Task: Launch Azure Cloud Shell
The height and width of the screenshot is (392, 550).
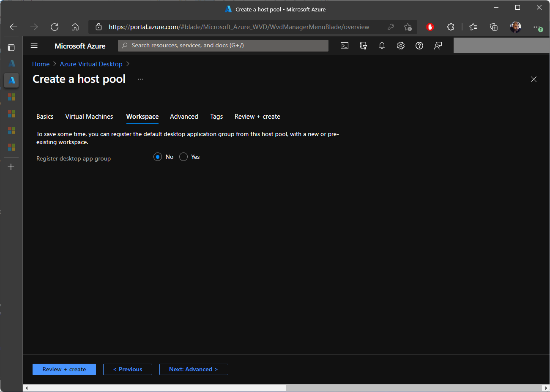Action: point(345,46)
